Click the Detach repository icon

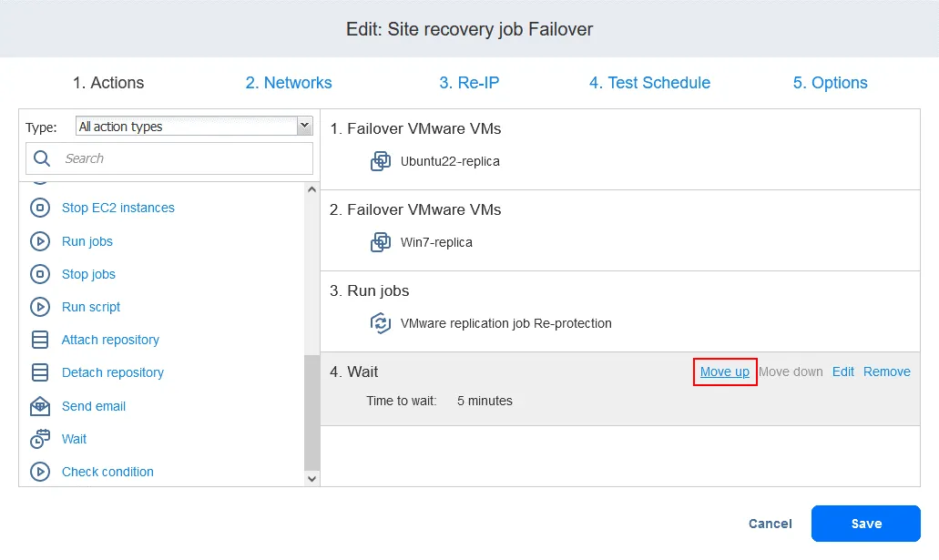(40, 372)
